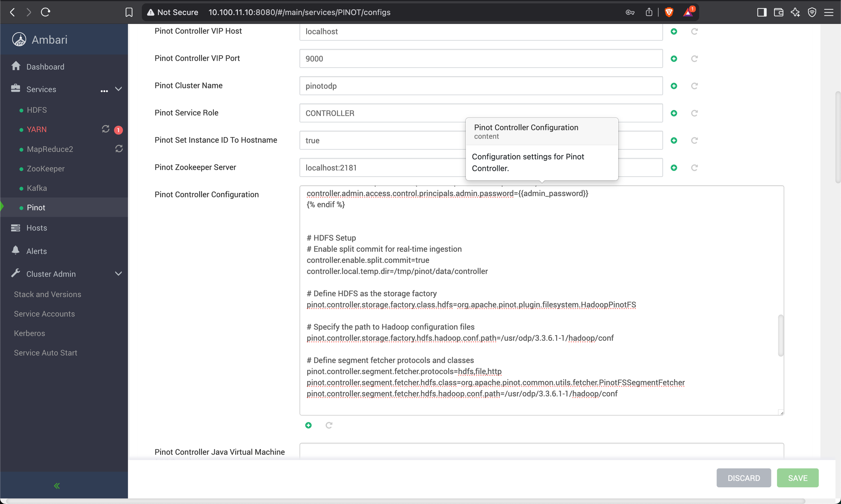The image size is (841, 504).
Task: Click the Brave VPN shield icon
Action: 812,12
